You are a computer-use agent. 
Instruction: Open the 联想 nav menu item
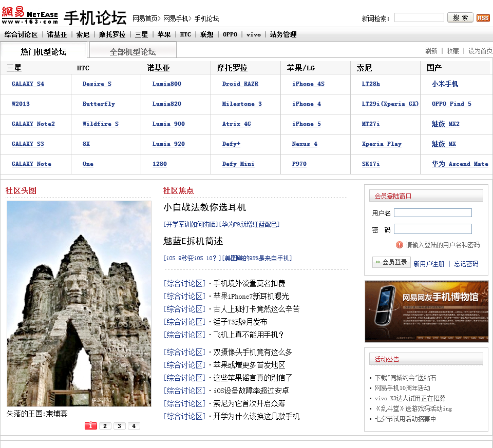(206, 34)
